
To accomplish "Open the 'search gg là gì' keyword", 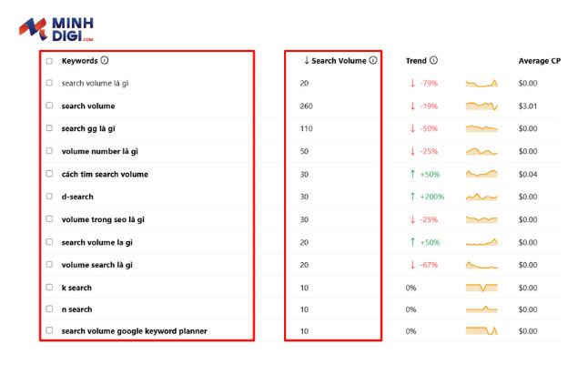I will 88,128.
